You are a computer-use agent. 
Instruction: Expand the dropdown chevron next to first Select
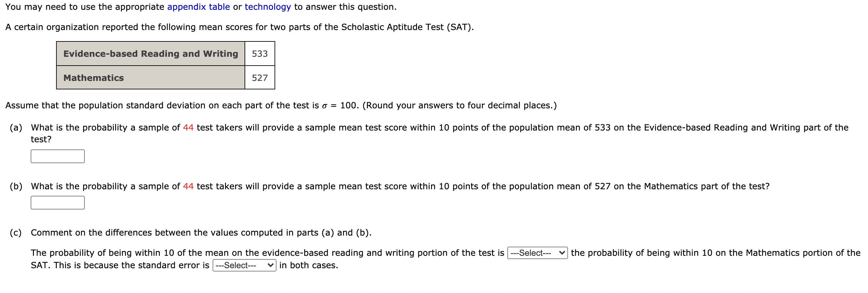[x=562, y=253]
